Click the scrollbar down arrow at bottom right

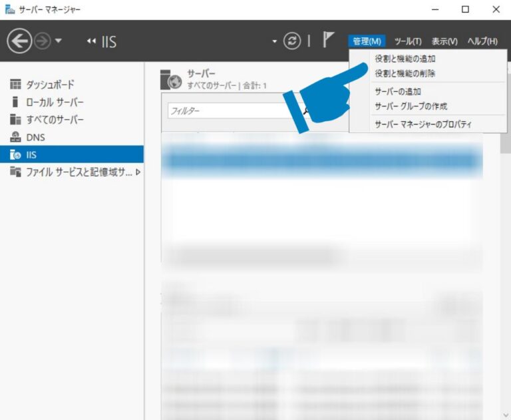pyautogui.click(x=506, y=415)
